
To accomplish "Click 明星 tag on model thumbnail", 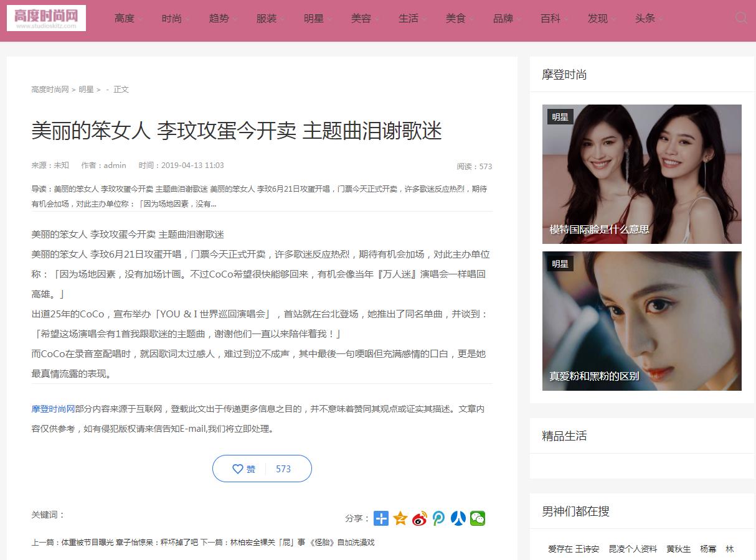I will point(560,117).
